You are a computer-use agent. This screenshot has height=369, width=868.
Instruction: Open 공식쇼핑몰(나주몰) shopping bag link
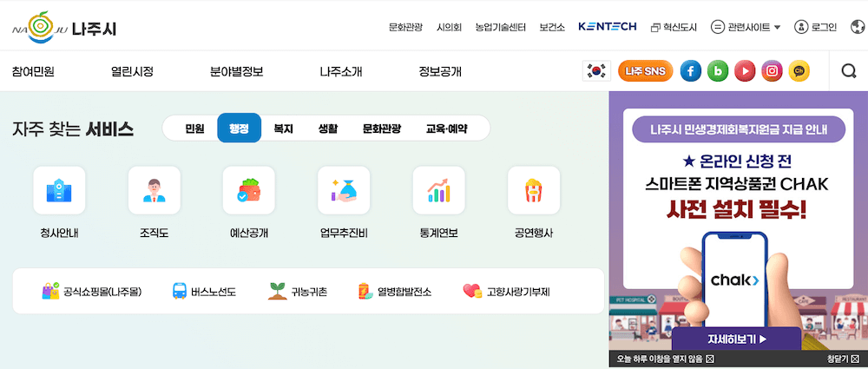click(x=92, y=291)
